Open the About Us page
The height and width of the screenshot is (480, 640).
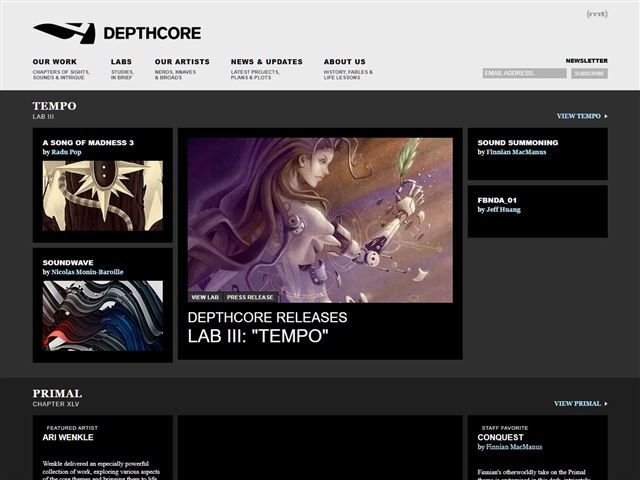(344, 62)
